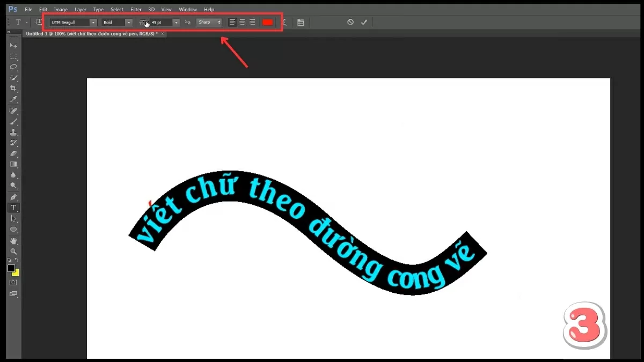Viewport: 644px width, 362px height.
Task: Open the text color swatch picker
Action: click(267, 22)
